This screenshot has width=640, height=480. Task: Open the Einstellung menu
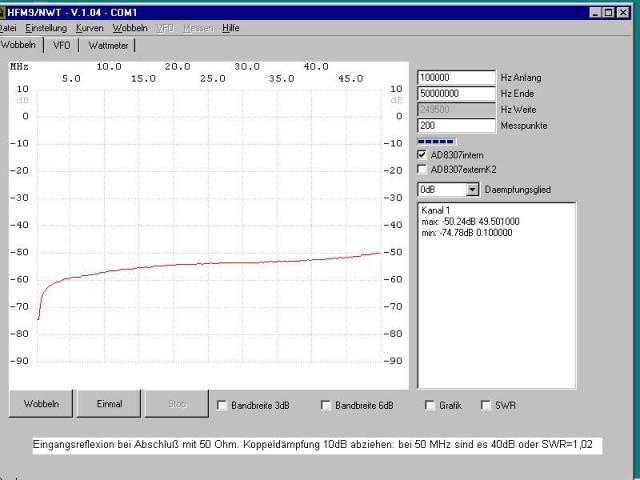[x=46, y=28]
